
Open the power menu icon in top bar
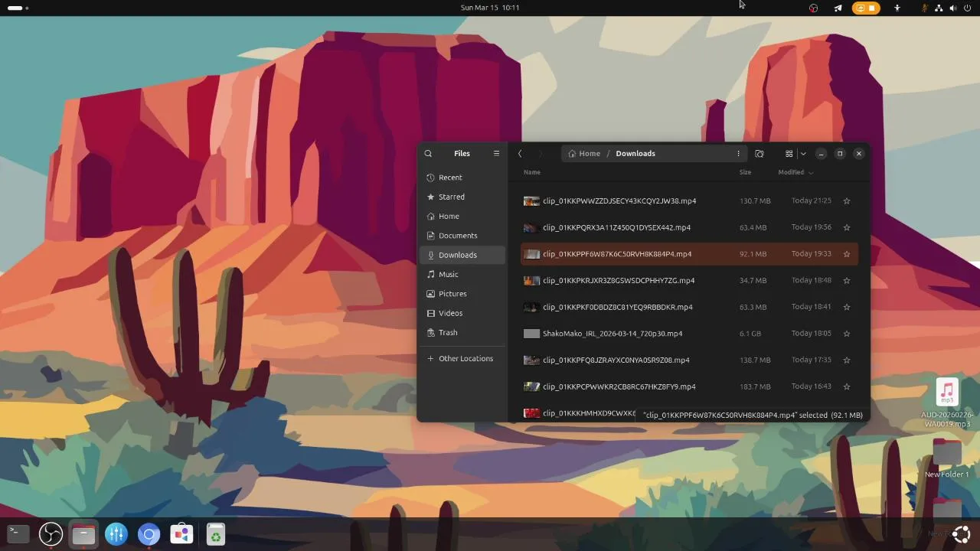[x=968, y=8]
